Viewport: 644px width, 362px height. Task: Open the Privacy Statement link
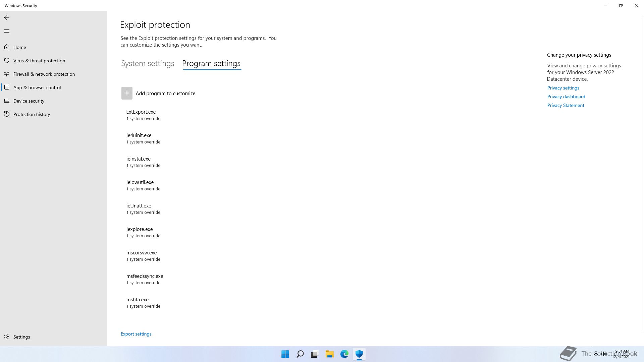coord(566,105)
